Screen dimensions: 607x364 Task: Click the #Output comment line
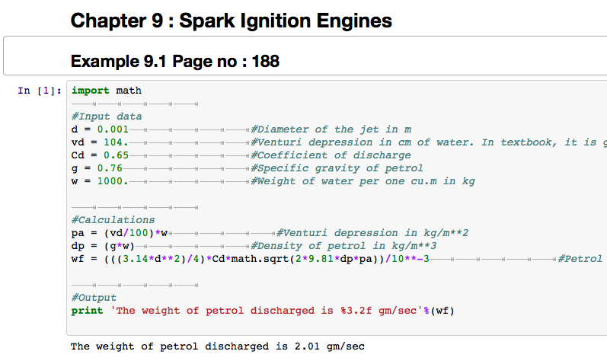click(94, 298)
